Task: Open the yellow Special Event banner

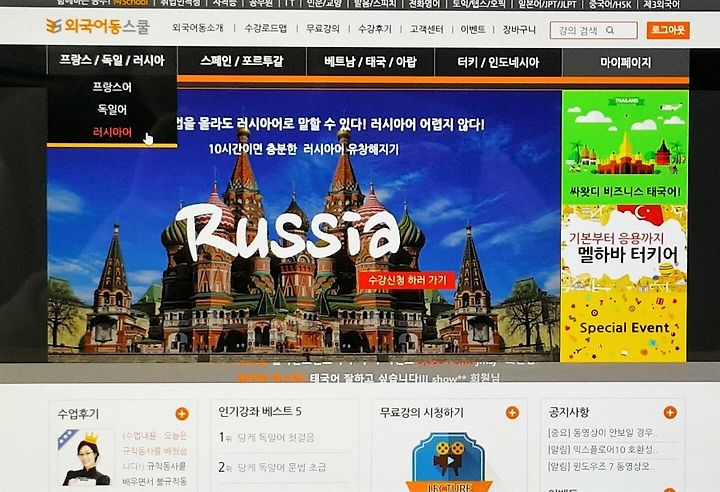Action: 624,327
